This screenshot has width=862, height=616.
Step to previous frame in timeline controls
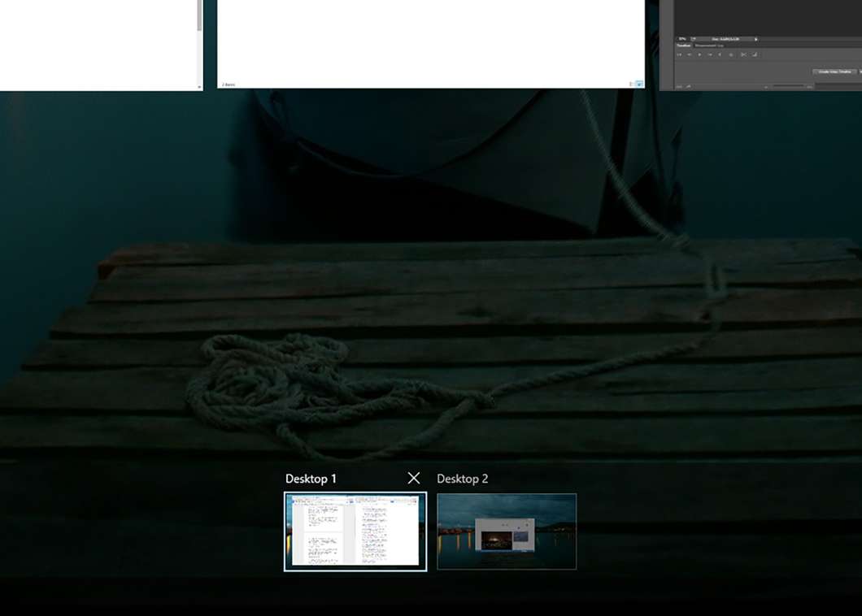[689, 54]
